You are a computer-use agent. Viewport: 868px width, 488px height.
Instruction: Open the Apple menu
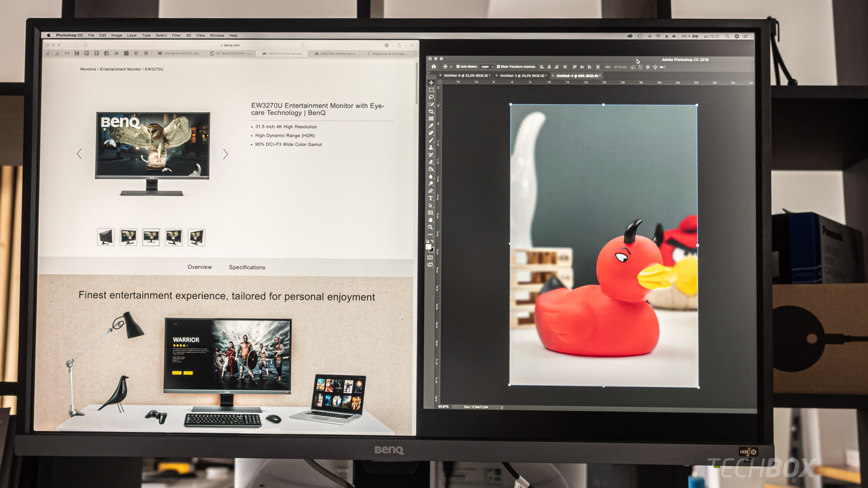48,35
